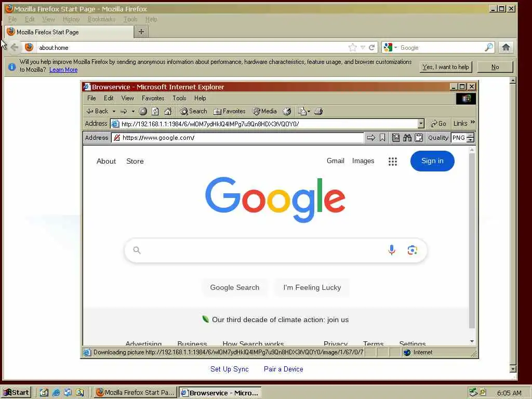Click the Quality PNG value field
The height and width of the screenshot is (399, 532).
pos(459,138)
